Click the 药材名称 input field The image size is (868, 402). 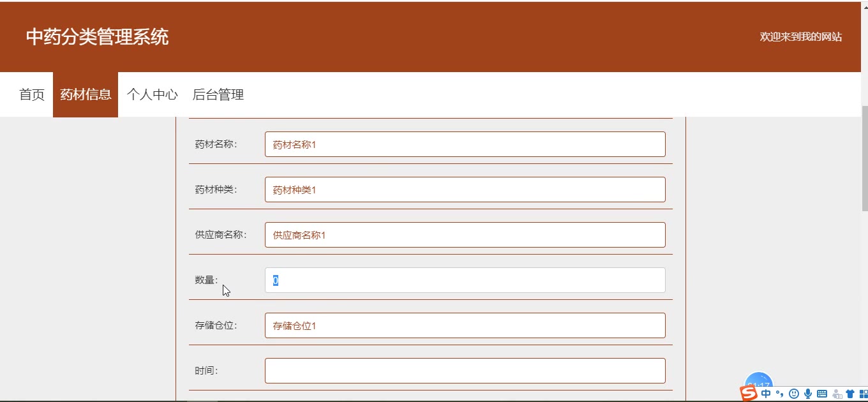pos(465,144)
